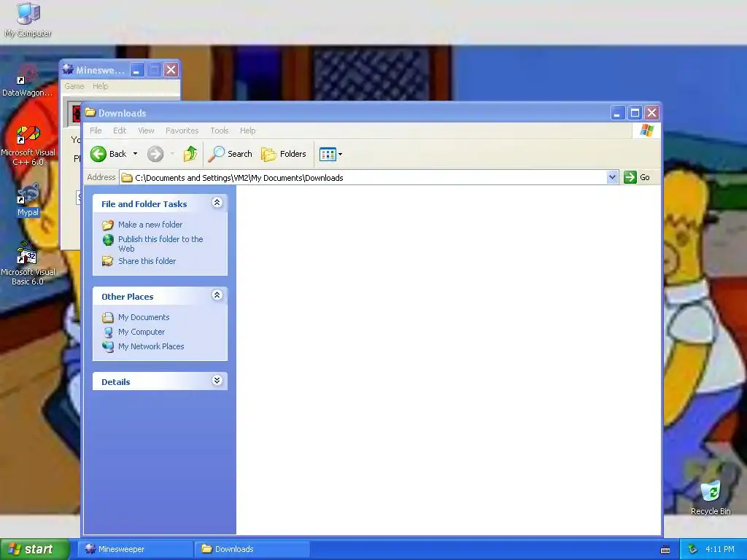Open the View menu in Downloads
The width and height of the screenshot is (747, 560).
[x=146, y=131]
